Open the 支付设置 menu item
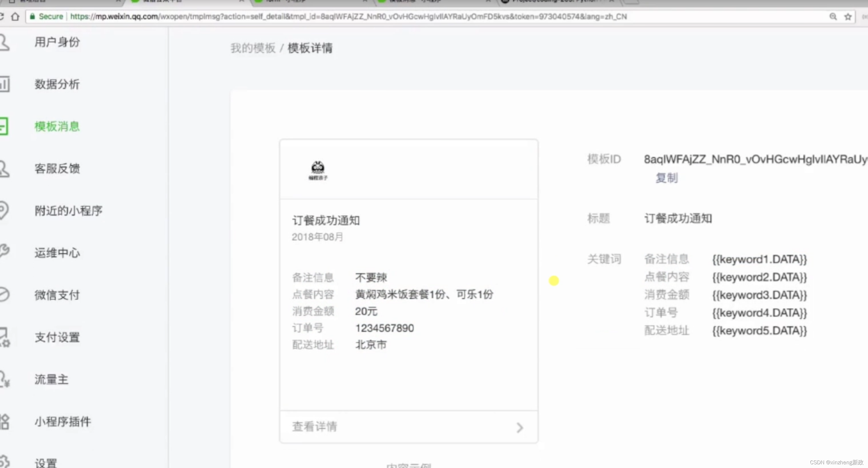 (57, 337)
